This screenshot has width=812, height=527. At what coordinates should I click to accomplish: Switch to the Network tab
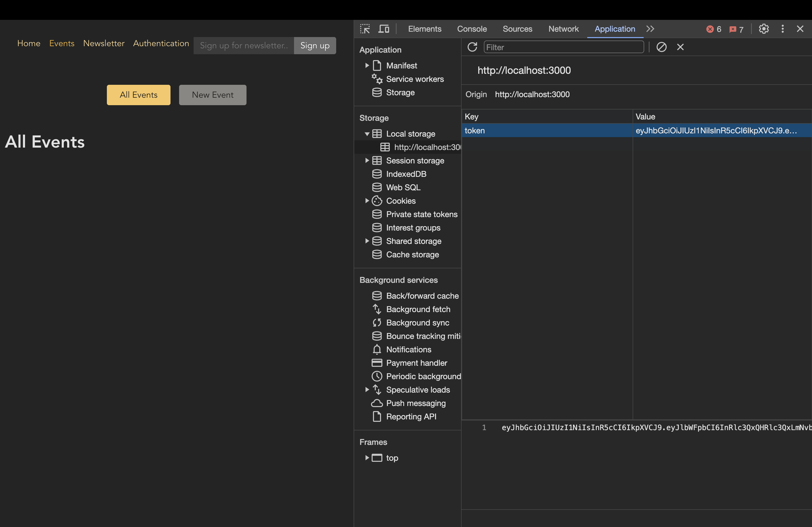[x=563, y=29]
